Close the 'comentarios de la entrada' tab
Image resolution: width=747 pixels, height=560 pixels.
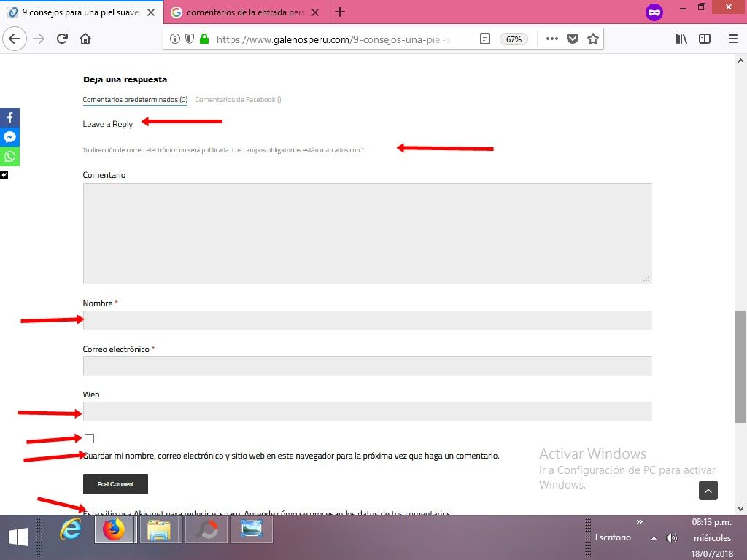click(x=315, y=12)
